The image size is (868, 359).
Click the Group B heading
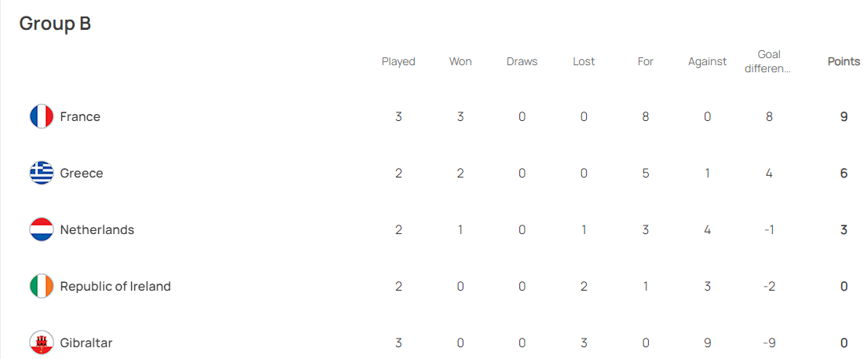coord(55,24)
